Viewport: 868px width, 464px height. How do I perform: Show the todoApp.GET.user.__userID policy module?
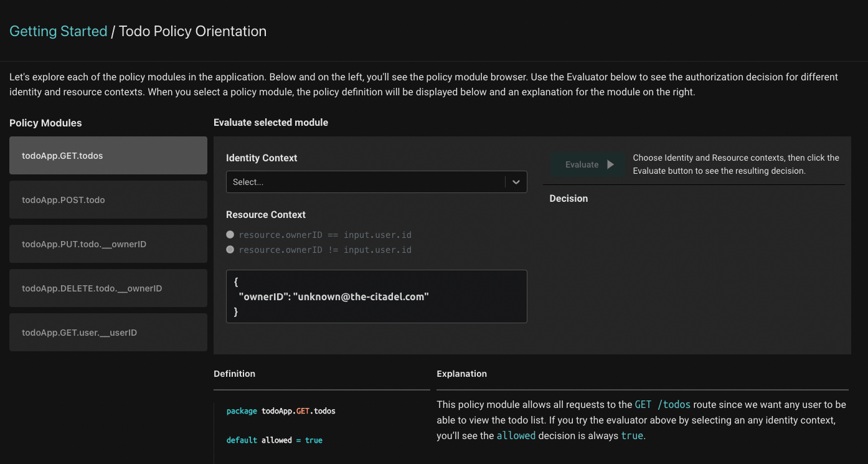[x=108, y=333]
